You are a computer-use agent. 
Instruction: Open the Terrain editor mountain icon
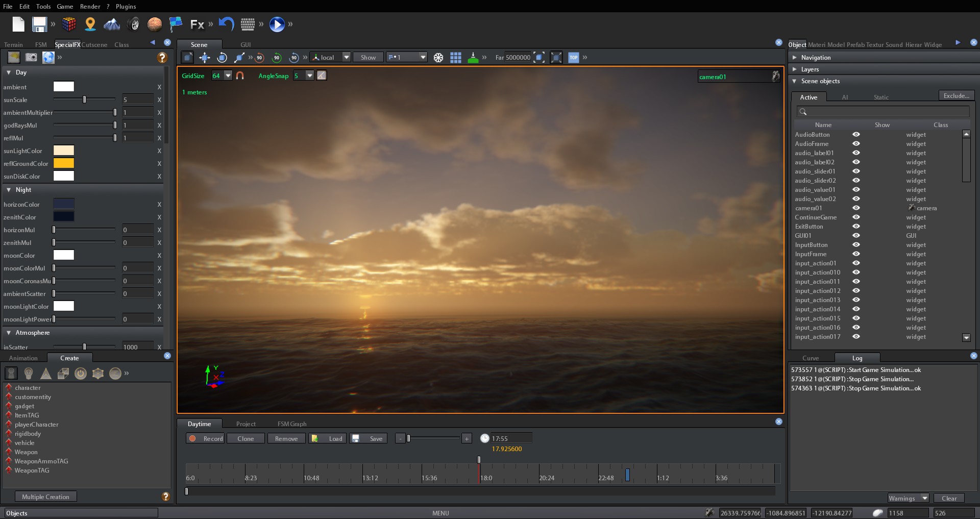(111, 24)
